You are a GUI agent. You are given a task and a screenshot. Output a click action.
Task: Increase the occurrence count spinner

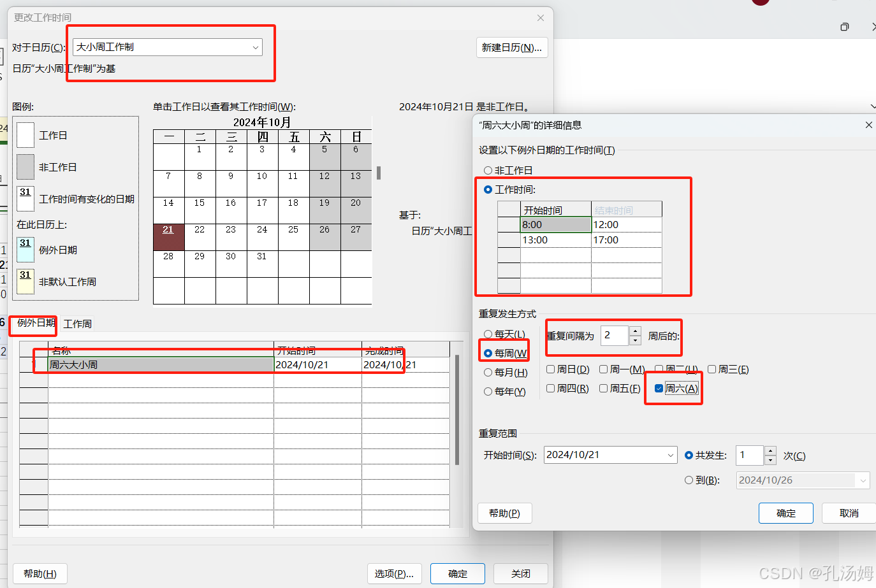(x=770, y=451)
